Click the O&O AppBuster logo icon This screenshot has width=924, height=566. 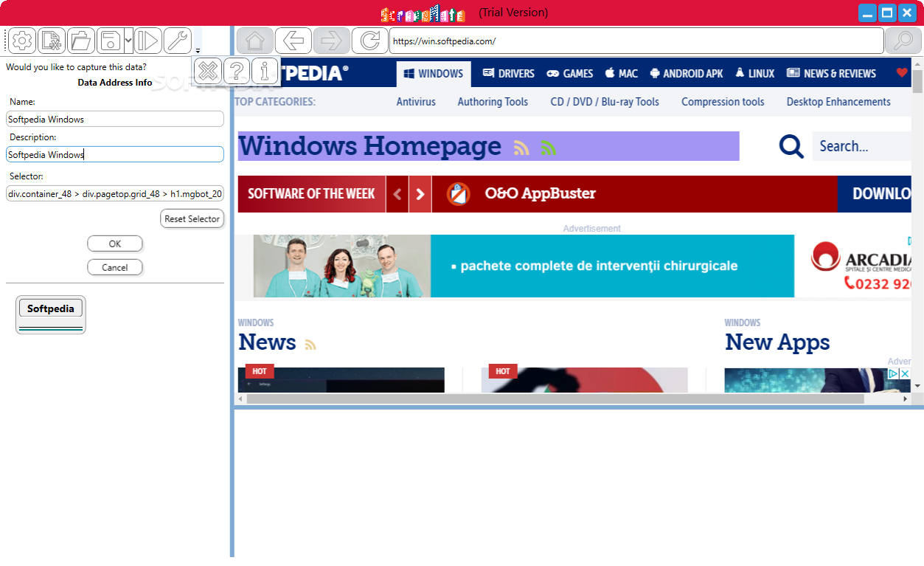(x=458, y=194)
